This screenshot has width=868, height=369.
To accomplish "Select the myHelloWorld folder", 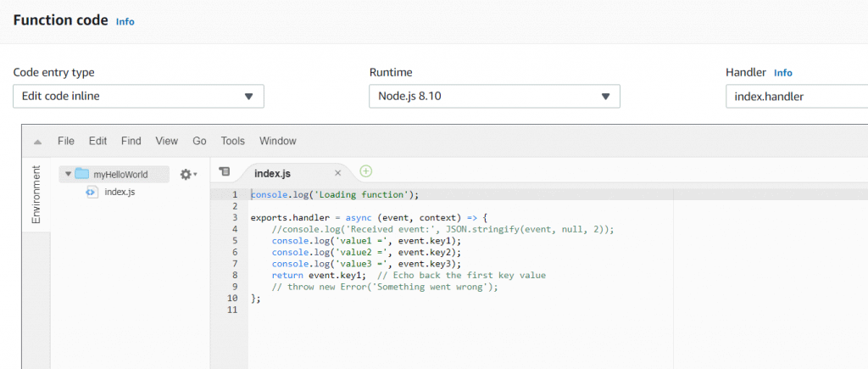I will point(114,174).
